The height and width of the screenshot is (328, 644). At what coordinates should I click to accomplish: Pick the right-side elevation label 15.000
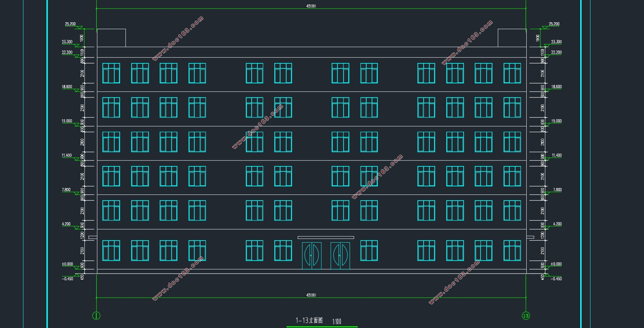(556, 121)
